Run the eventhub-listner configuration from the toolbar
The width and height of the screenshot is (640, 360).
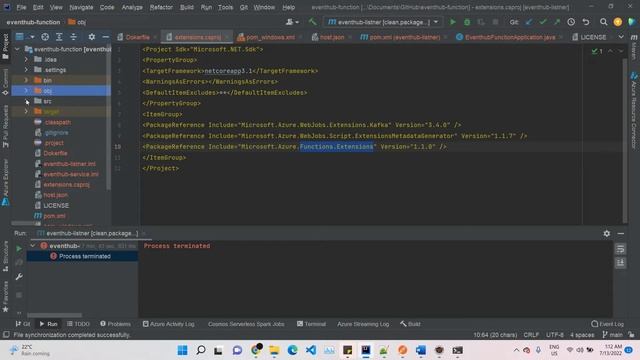pyautogui.click(x=452, y=22)
